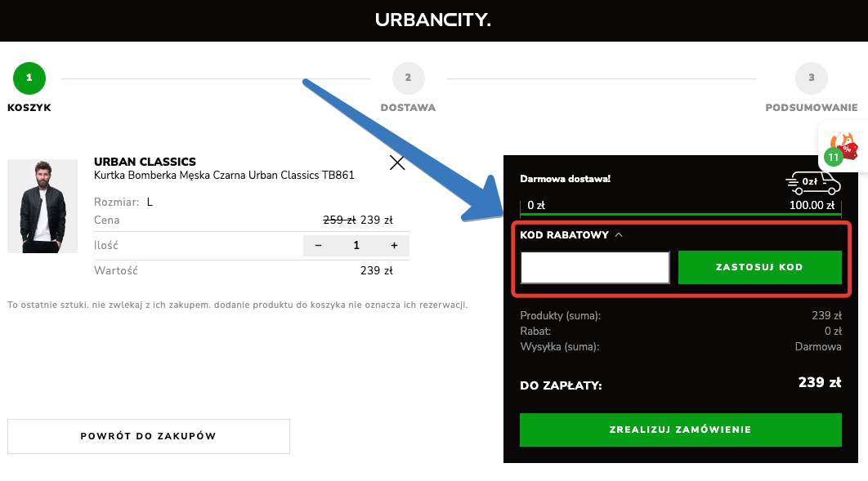The width and height of the screenshot is (868, 481).
Task: Open the Urban Classics jacket thumbnail
Action: (x=43, y=206)
